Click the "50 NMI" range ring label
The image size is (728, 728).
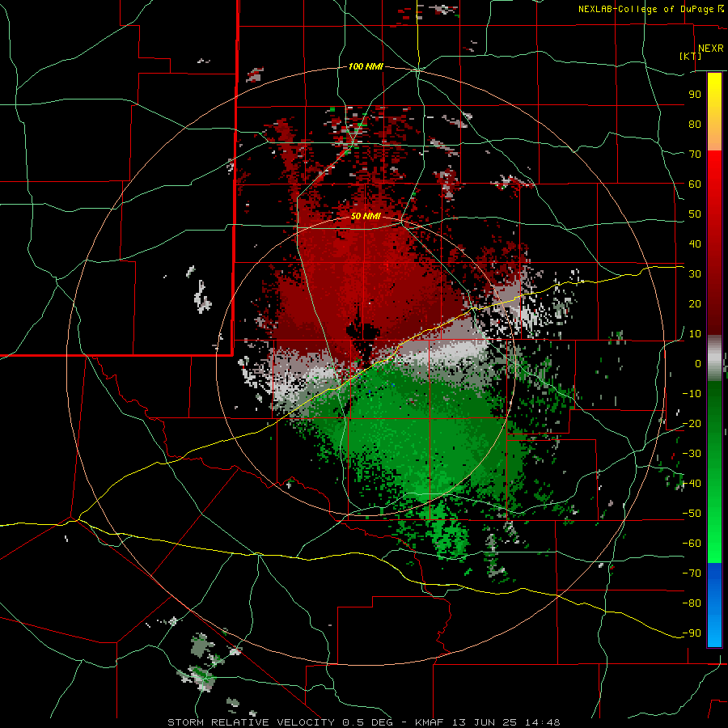pos(366,216)
